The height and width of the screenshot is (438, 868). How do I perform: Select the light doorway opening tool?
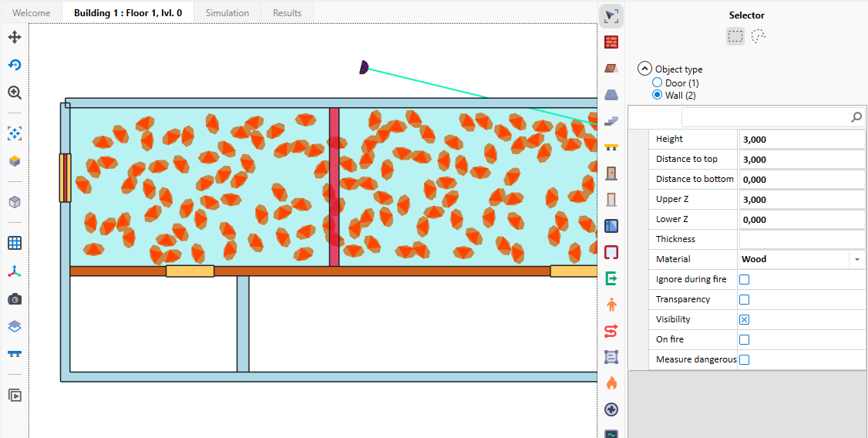tap(611, 200)
